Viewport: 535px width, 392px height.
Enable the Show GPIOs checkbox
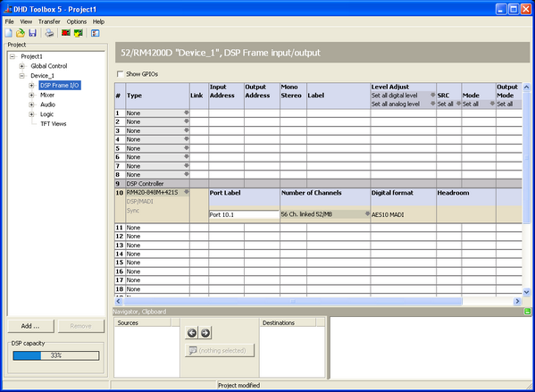pyautogui.click(x=120, y=74)
